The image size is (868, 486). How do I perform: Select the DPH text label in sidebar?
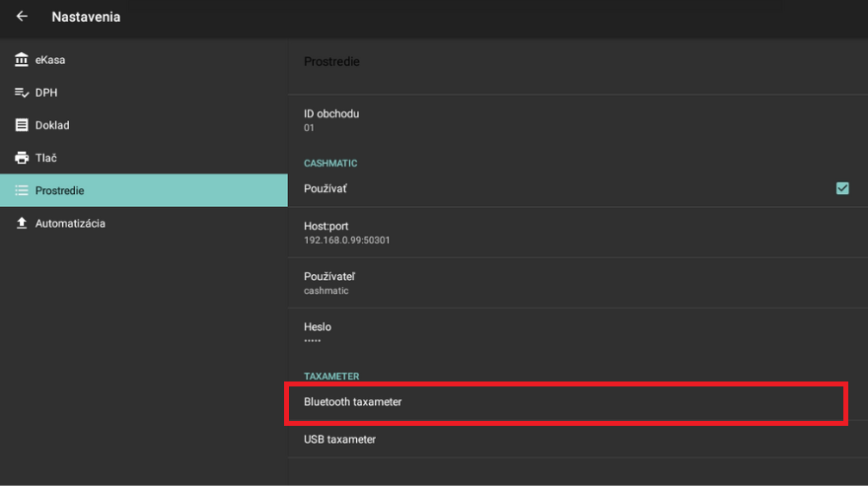(46, 93)
